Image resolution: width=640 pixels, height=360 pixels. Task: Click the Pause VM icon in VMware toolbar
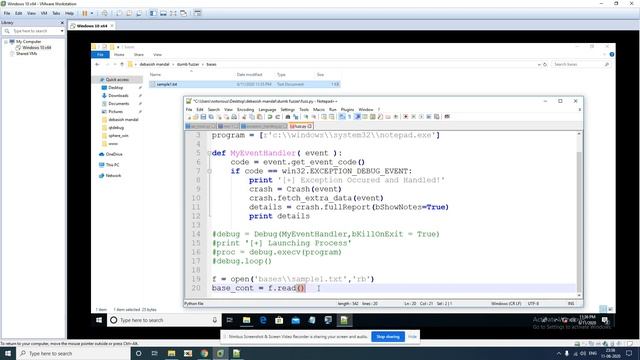pos(84,13)
